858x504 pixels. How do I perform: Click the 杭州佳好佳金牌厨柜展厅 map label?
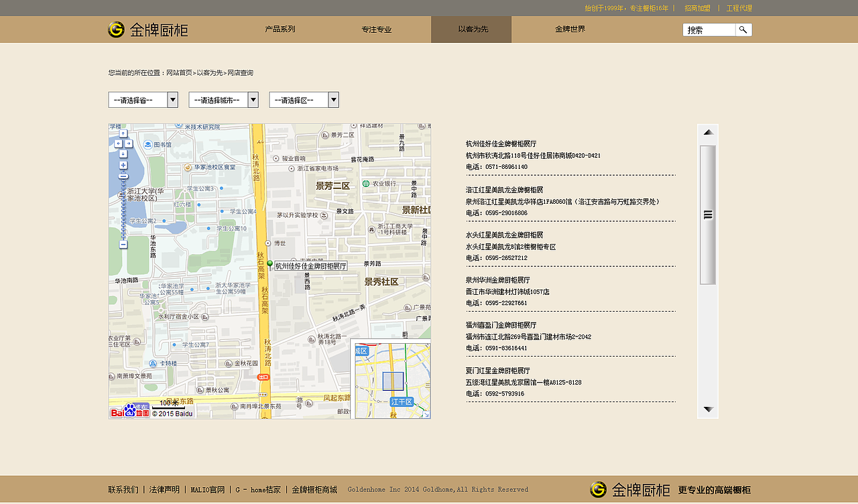[311, 266]
